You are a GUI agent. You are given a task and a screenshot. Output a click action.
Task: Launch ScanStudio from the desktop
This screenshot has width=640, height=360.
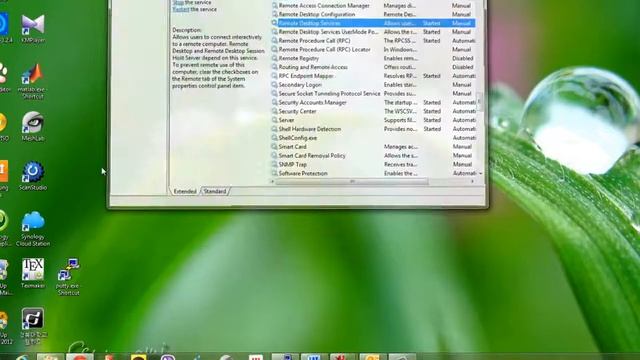coord(33,176)
